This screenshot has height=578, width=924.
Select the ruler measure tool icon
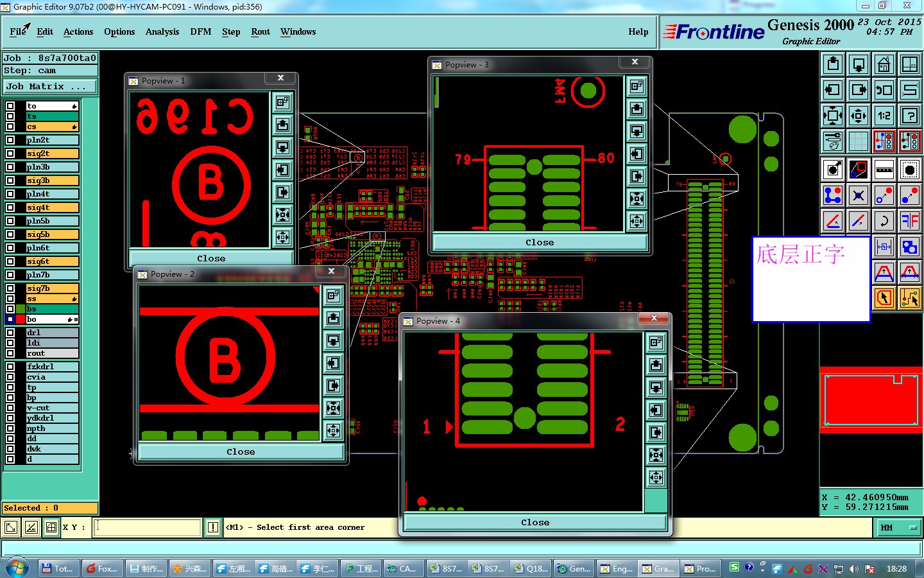pos(884,170)
